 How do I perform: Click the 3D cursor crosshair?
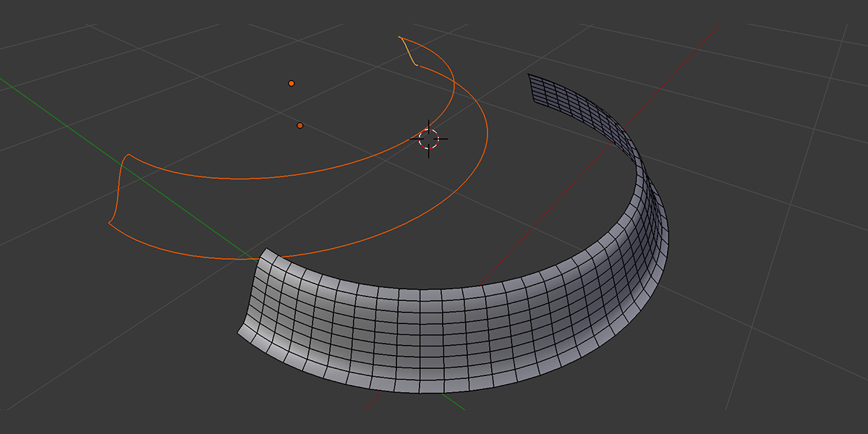[x=429, y=139]
